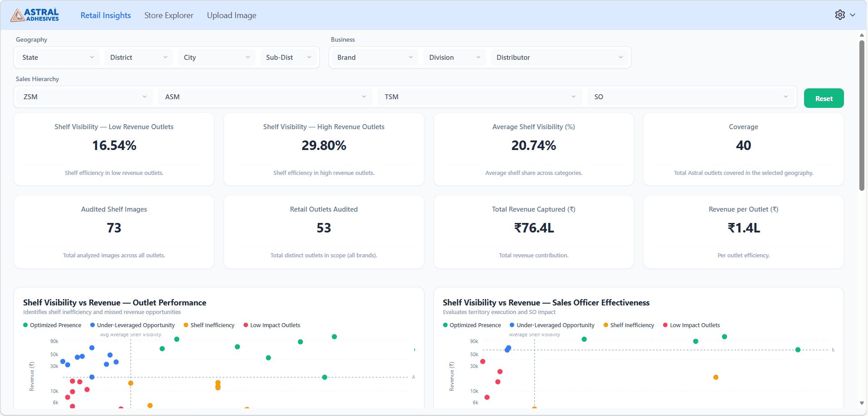Click the Total Revenue Captured ₹76.4L value
Screen dimensions: 868x416
click(x=534, y=228)
